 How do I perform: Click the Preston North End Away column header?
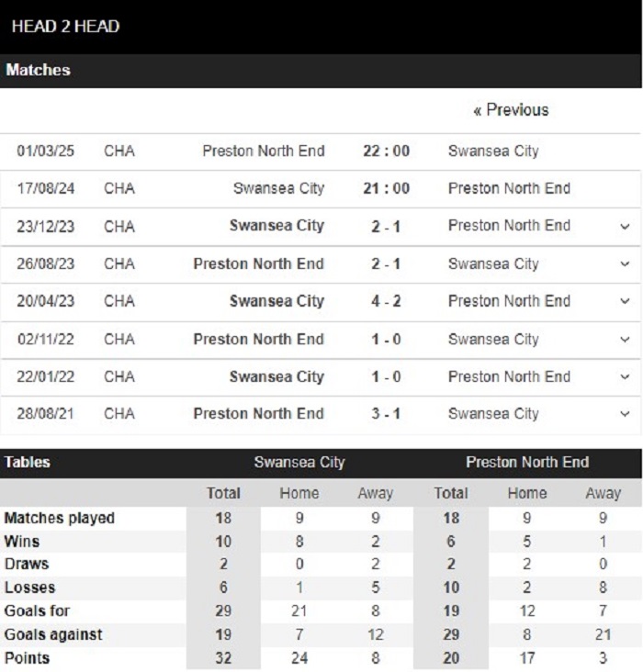click(604, 493)
